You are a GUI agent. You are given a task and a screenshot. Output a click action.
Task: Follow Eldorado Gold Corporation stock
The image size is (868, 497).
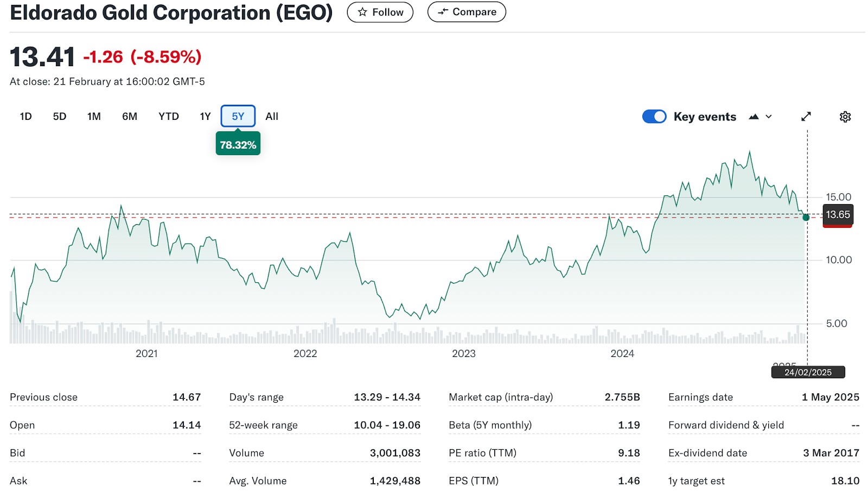380,12
